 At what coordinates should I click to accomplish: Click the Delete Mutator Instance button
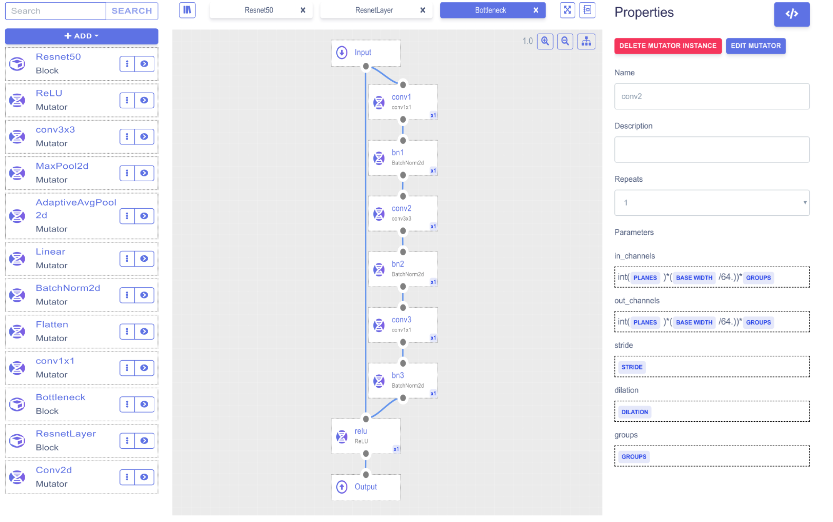668,46
